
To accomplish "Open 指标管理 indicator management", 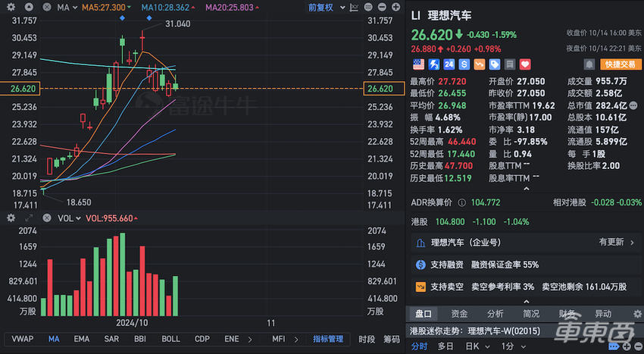I will click(x=328, y=339).
